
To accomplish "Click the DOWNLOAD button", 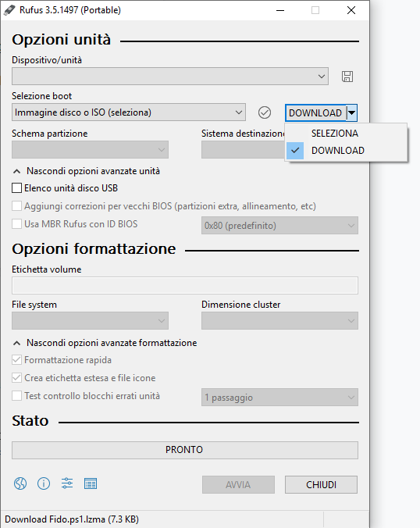I will (315, 112).
